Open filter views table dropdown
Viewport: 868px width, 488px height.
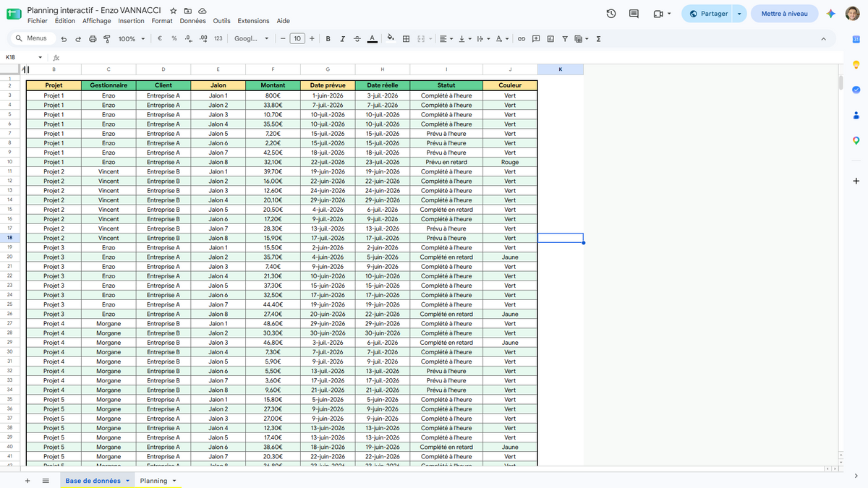pyautogui.click(x=582, y=39)
